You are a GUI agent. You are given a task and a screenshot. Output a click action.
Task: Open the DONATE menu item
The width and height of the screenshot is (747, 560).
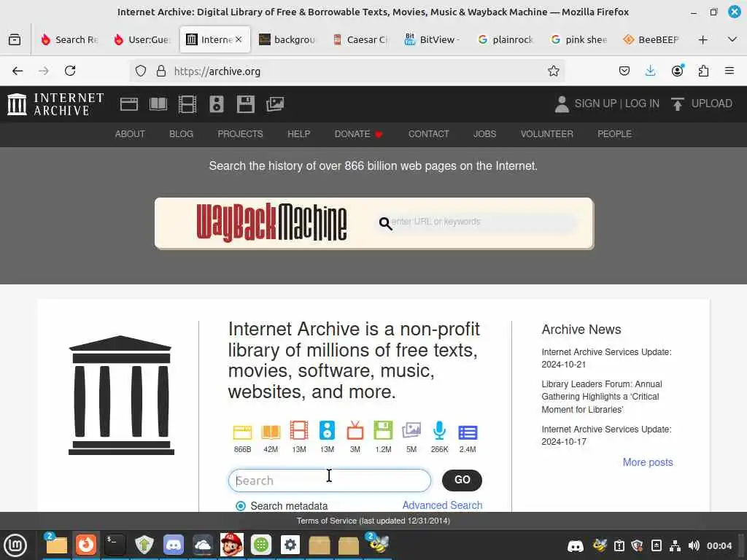pyautogui.click(x=359, y=134)
